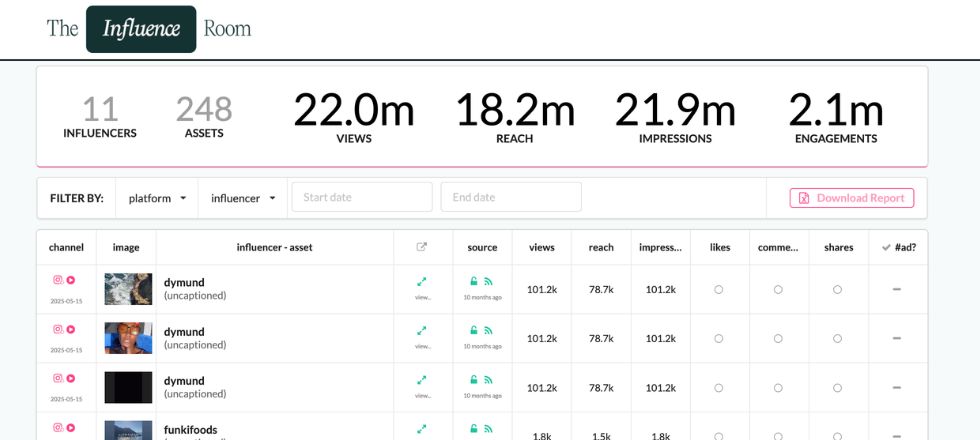Viewport: 980px width, 440px height.
Task: Click the feed icon in the face-thumbnail dymund row
Action: (x=488, y=331)
